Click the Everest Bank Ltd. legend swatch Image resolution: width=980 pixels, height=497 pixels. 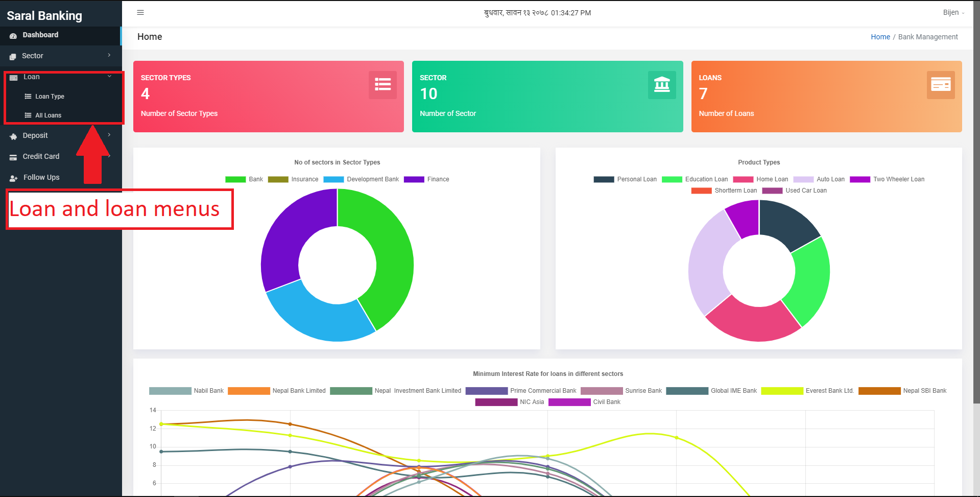click(x=782, y=391)
